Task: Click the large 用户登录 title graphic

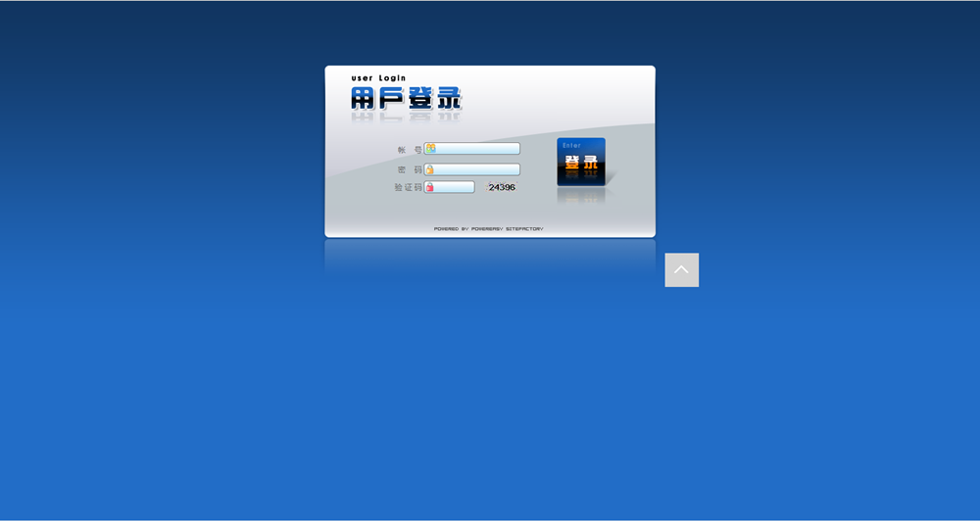Action: coord(406,98)
